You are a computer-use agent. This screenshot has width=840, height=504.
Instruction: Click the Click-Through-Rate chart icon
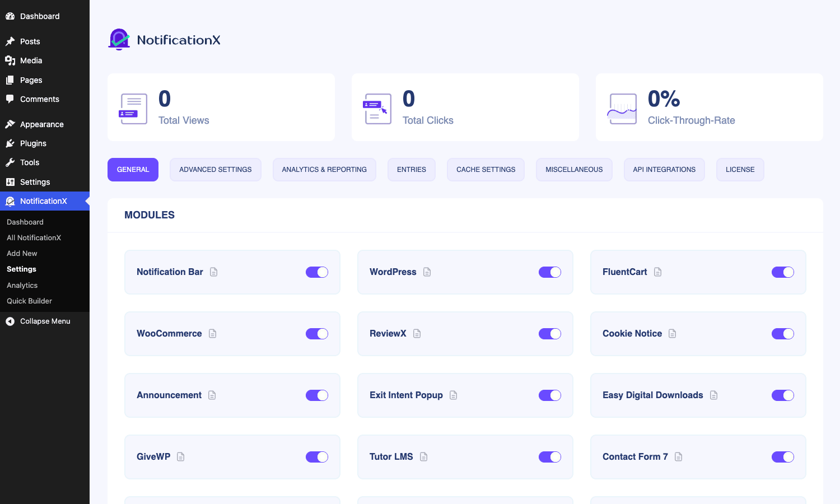[622, 109]
